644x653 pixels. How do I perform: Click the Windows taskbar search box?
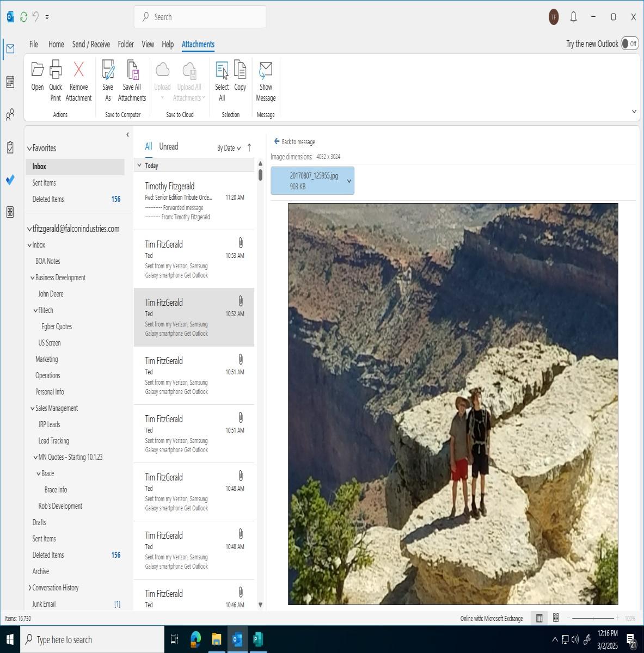(x=92, y=639)
